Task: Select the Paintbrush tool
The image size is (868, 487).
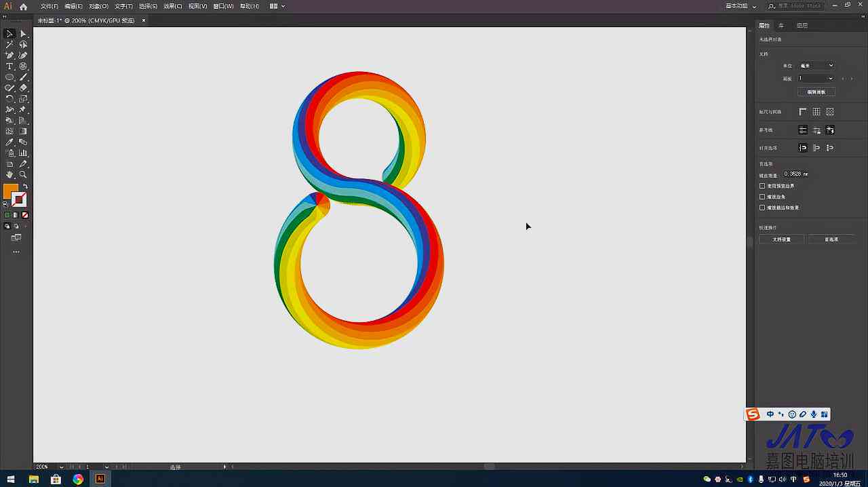Action: tap(23, 77)
